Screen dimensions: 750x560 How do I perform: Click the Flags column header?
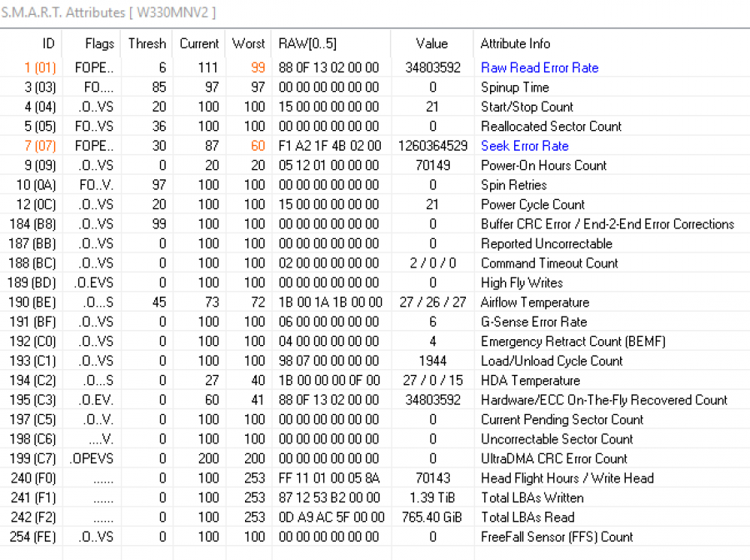(x=99, y=43)
